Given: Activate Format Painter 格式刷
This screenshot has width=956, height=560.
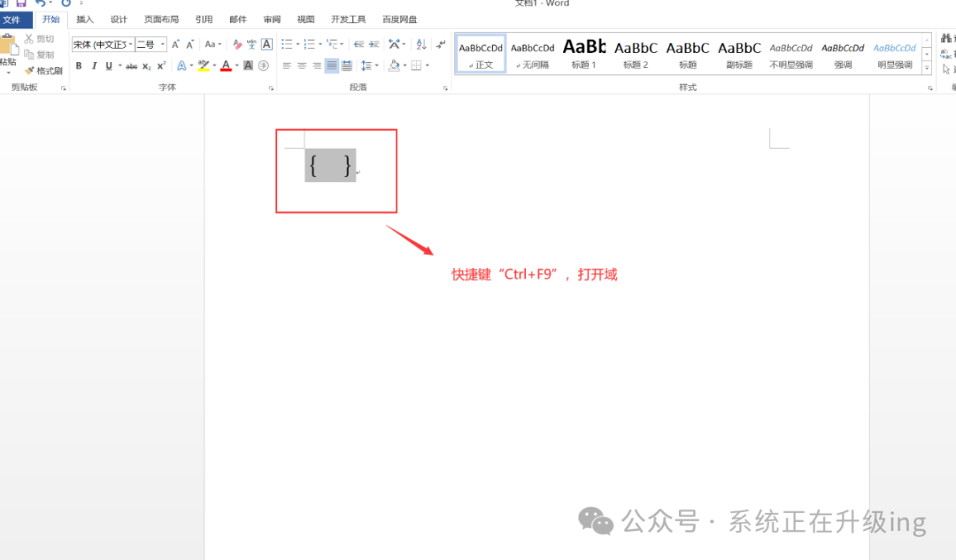Looking at the screenshot, I should click(43, 71).
